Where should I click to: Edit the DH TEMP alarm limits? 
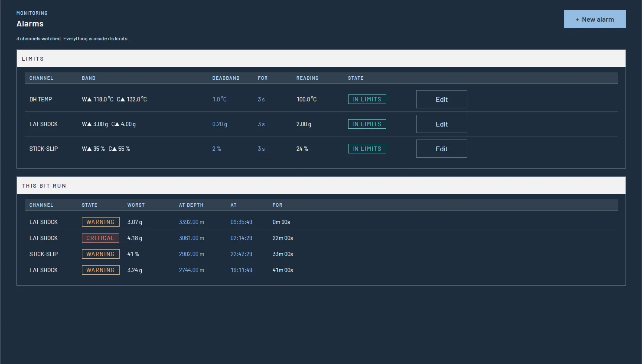point(441,99)
